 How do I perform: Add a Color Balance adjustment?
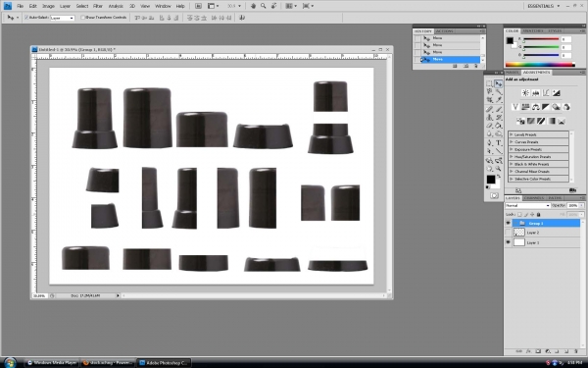tap(536, 107)
